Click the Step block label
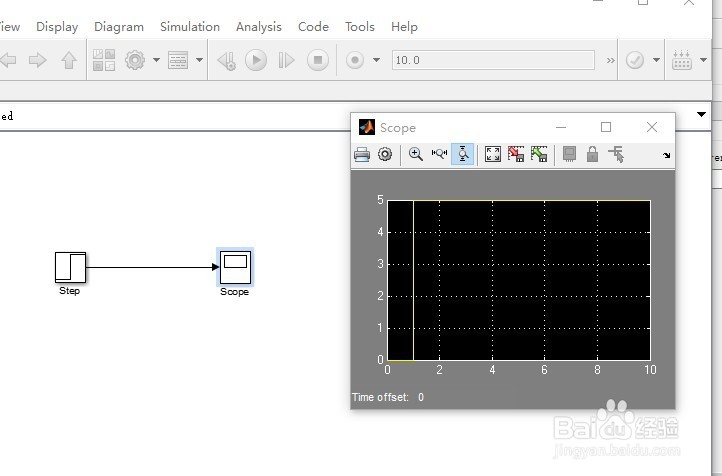Image resolution: width=722 pixels, height=476 pixels. tap(70, 291)
